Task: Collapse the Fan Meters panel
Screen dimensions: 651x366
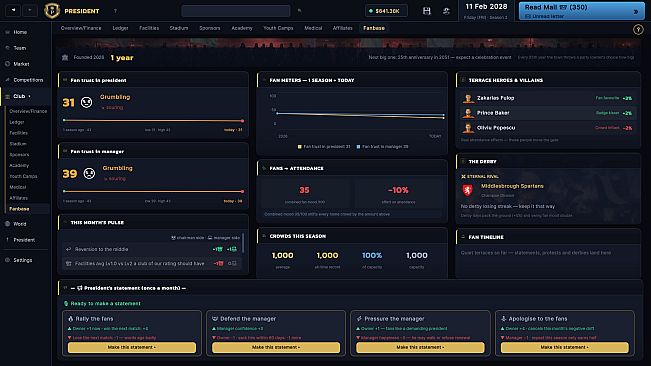Action: 264,80
